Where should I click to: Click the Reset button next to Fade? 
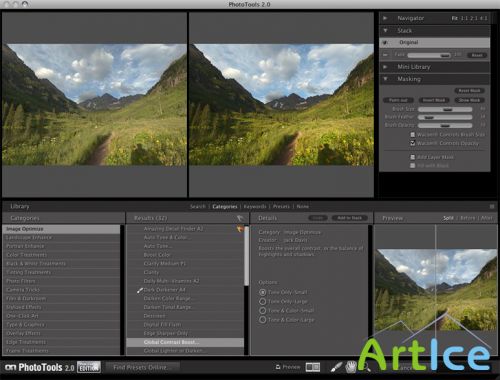tap(477, 55)
